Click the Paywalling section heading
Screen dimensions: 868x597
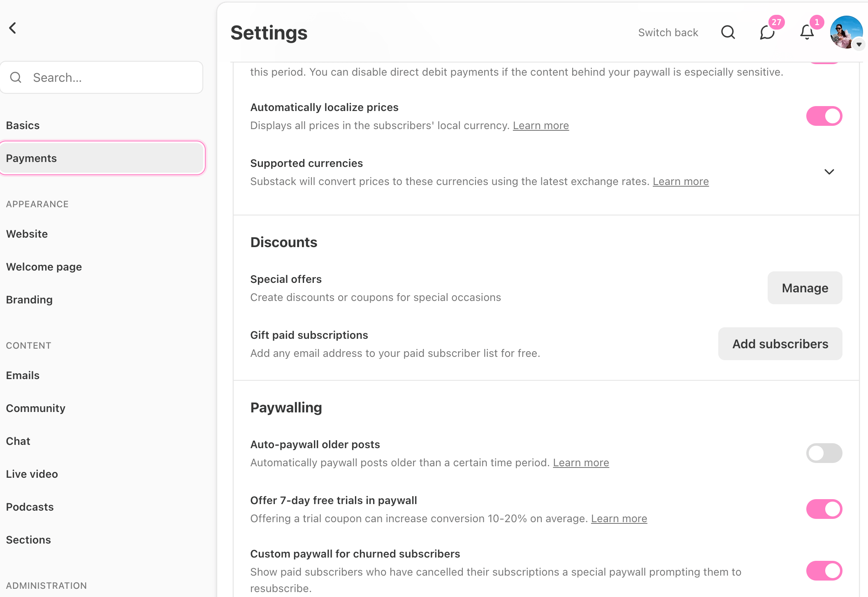[286, 407]
